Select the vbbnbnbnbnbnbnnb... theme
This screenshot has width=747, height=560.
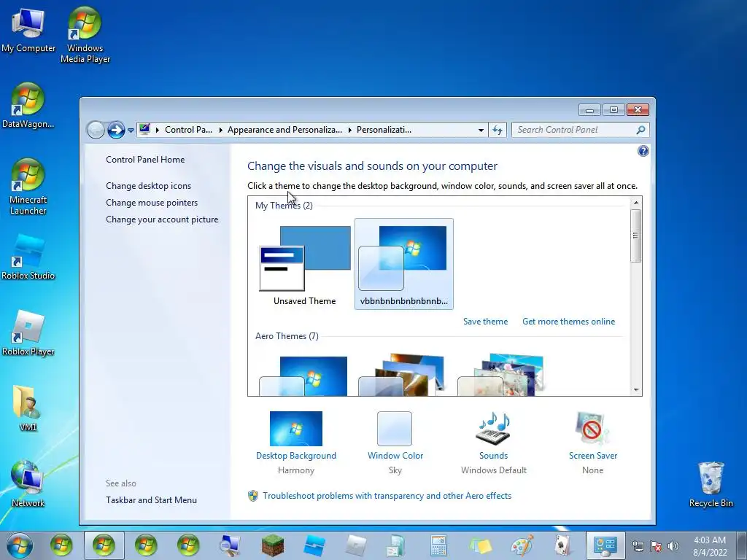click(x=404, y=264)
